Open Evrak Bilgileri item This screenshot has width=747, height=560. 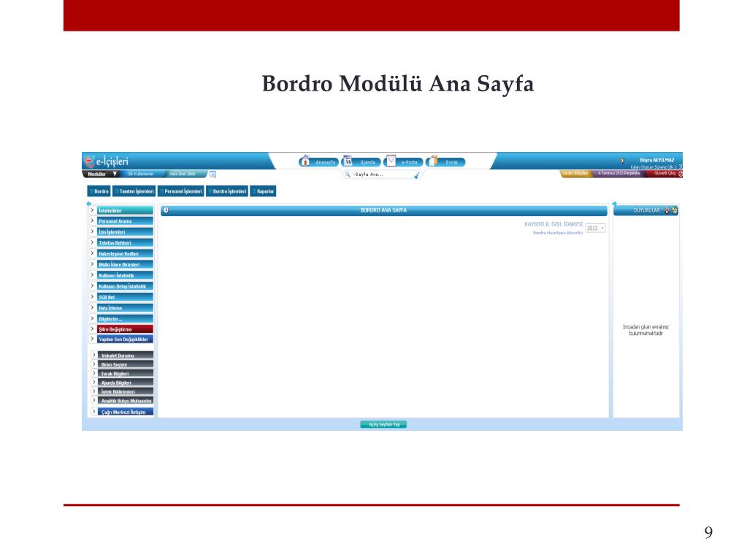coord(126,374)
